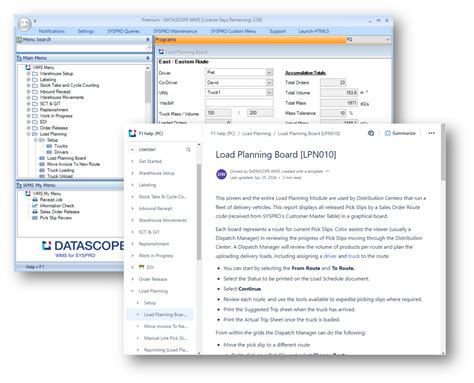
Task: Click the Load Planning Board tab icon
Action: (x=161, y=52)
